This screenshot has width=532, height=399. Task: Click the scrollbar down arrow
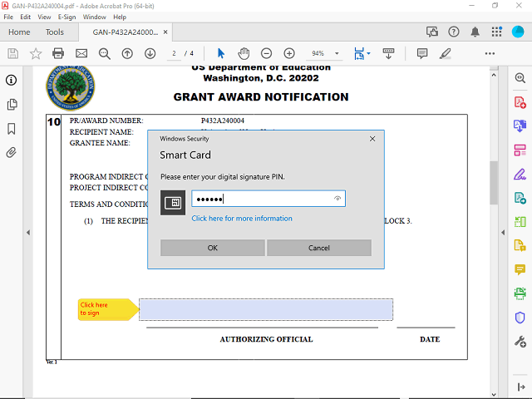pyautogui.click(x=494, y=395)
